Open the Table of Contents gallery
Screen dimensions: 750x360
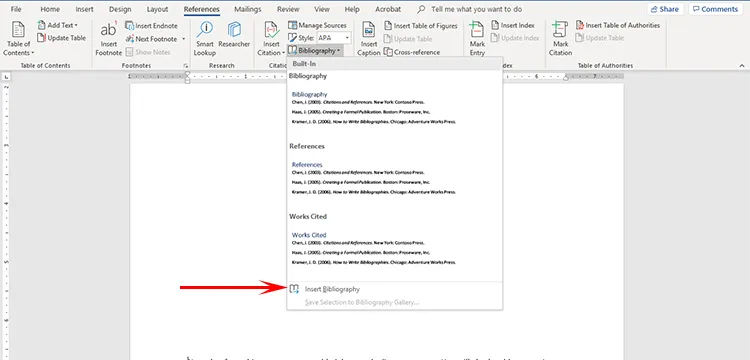(18, 39)
